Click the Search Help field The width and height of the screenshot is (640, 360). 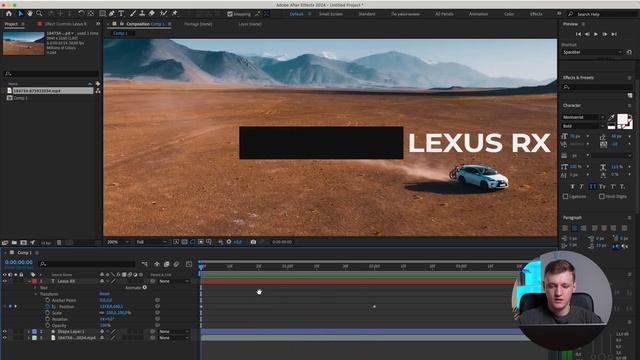click(602, 14)
